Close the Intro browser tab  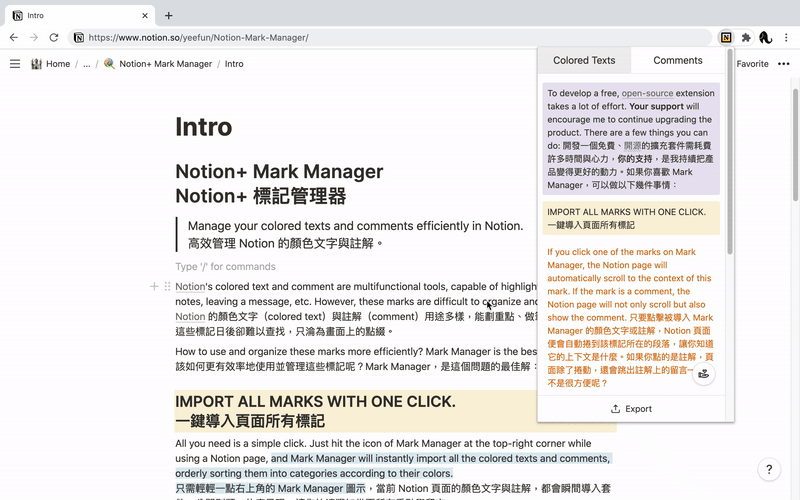click(145, 16)
